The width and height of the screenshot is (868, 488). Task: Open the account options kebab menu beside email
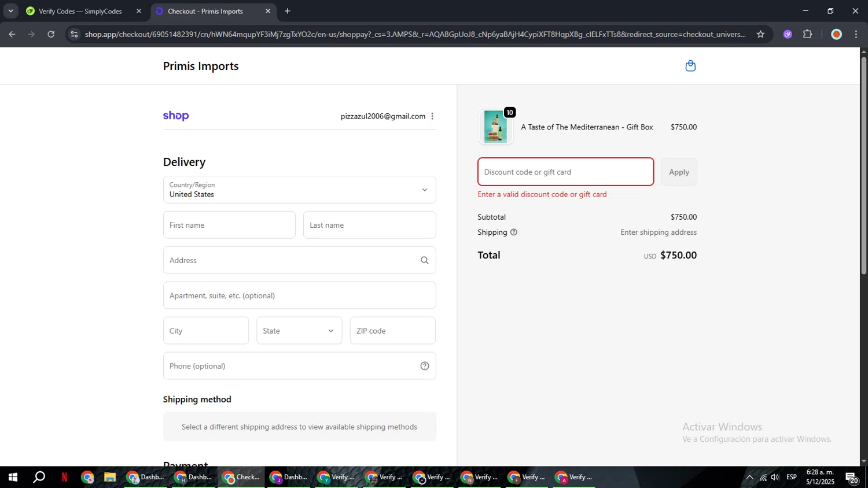(x=432, y=116)
